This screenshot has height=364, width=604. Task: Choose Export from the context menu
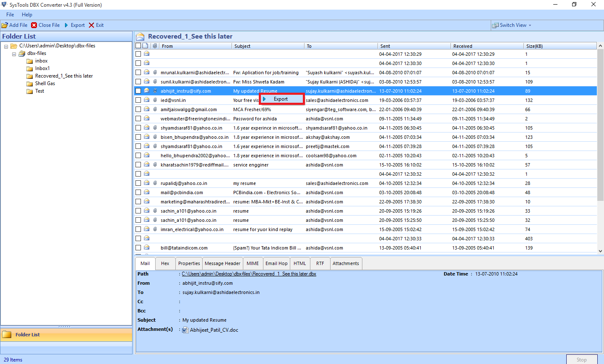(281, 99)
